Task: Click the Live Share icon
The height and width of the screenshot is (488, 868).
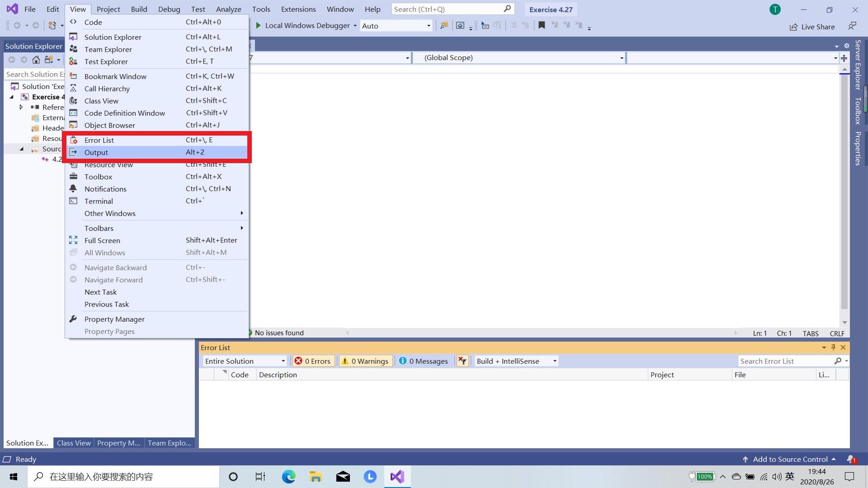Action: [793, 27]
